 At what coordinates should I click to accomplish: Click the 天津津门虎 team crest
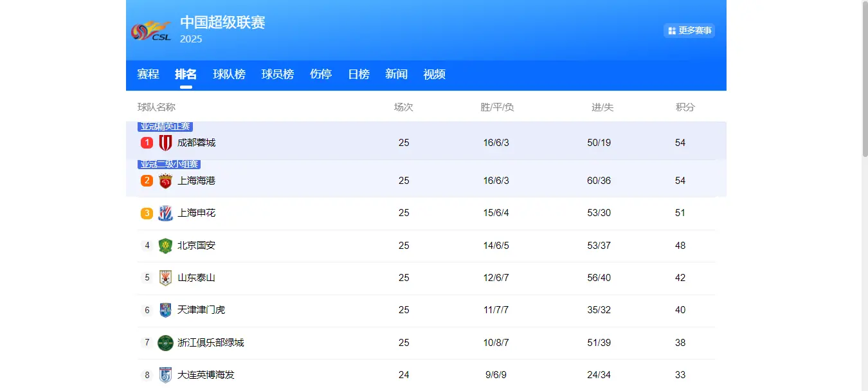tap(165, 310)
